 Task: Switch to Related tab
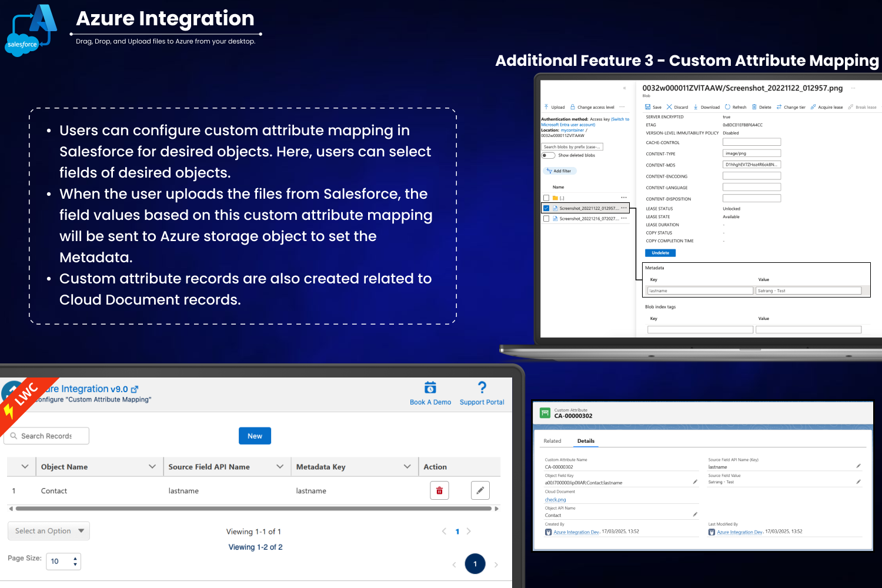tap(552, 441)
